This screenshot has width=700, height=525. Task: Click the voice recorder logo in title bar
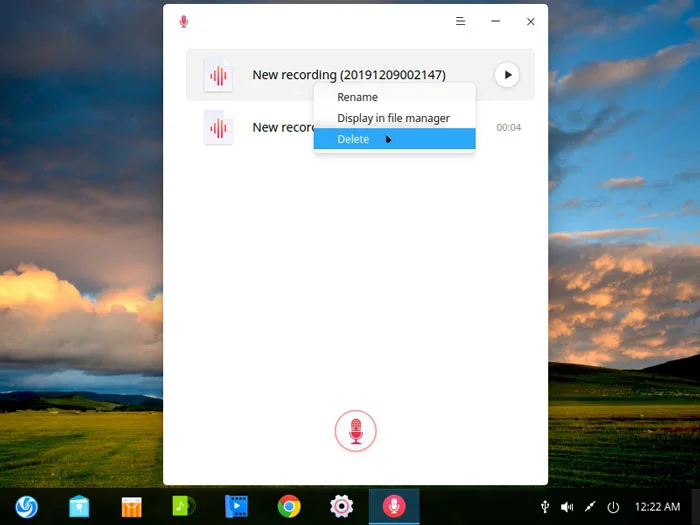pyautogui.click(x=183, y=21)
